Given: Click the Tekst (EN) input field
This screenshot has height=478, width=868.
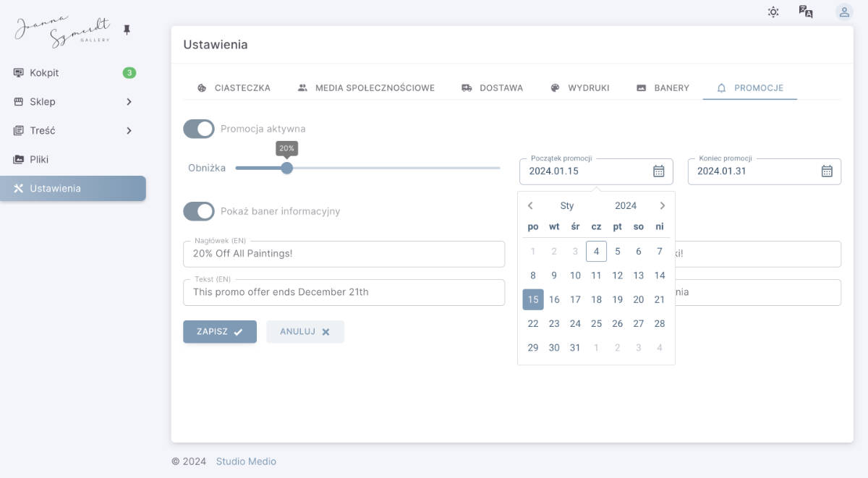Looking at the screenshot, I should [x=344, y=292].
